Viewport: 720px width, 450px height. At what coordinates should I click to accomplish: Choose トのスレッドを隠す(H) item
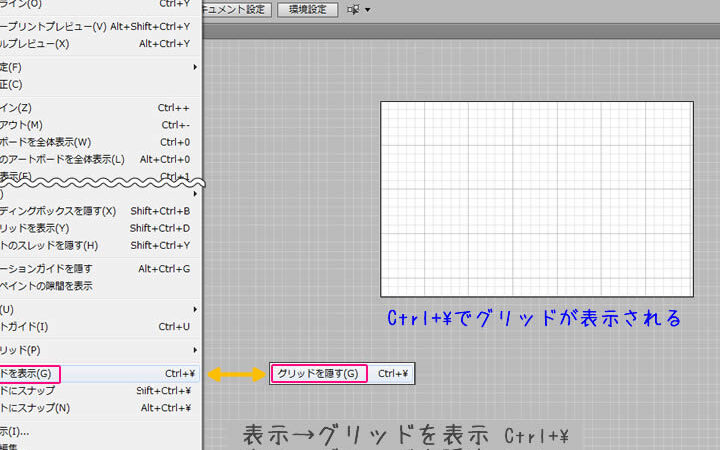click(100, 246)
